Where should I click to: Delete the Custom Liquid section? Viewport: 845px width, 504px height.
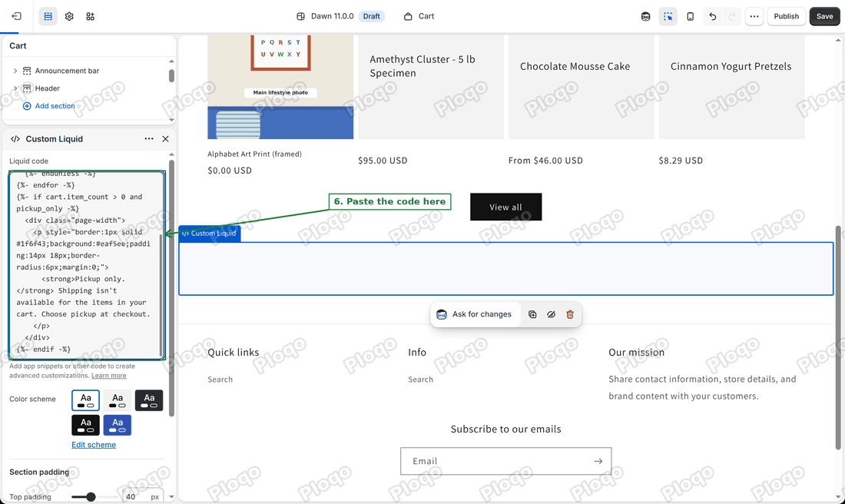(x=570, y=314)
